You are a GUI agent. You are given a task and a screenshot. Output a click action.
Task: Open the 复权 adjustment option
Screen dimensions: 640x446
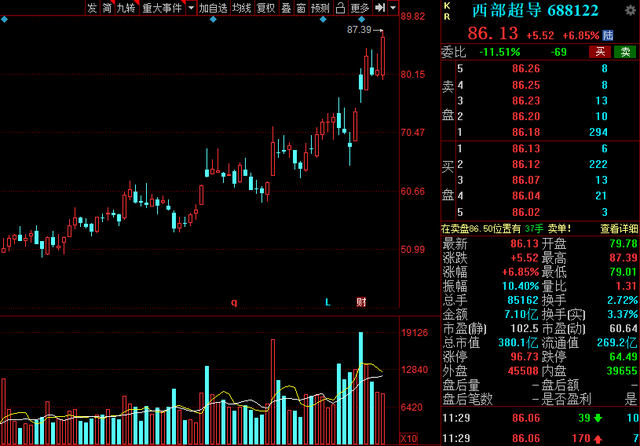coord(266,8)
